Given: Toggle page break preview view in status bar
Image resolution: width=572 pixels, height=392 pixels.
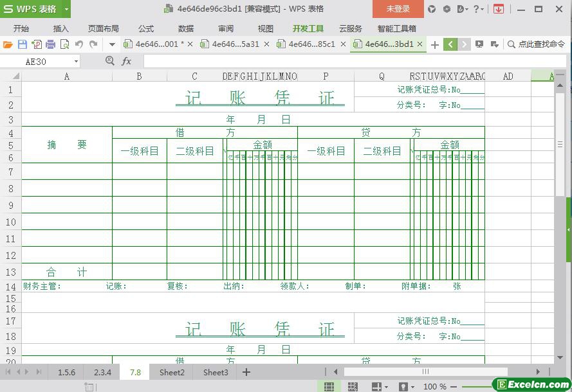Looking at the screenshot, I should (x=353, y=386).
